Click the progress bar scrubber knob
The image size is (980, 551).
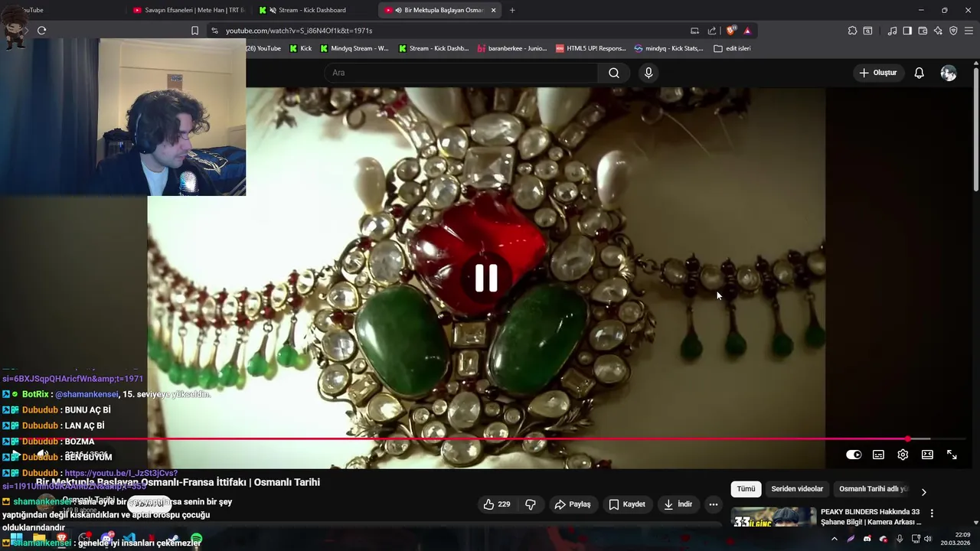pyautogui.click(x=908, y=439)
